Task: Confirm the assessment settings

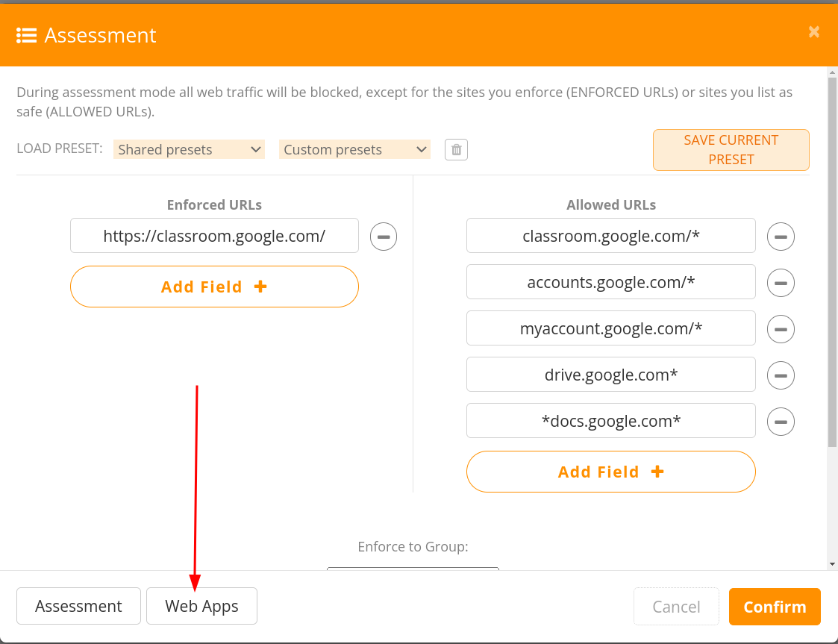Action: coord(775,607)
